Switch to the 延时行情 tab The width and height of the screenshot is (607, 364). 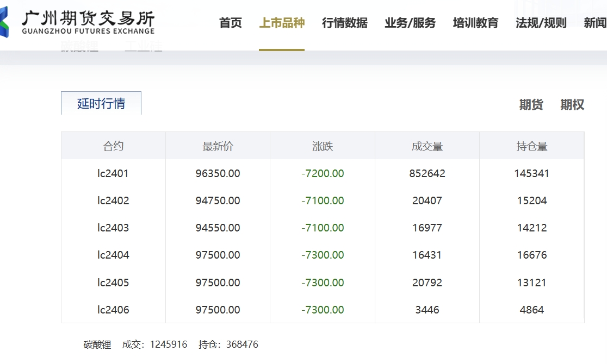click(101, 103)
